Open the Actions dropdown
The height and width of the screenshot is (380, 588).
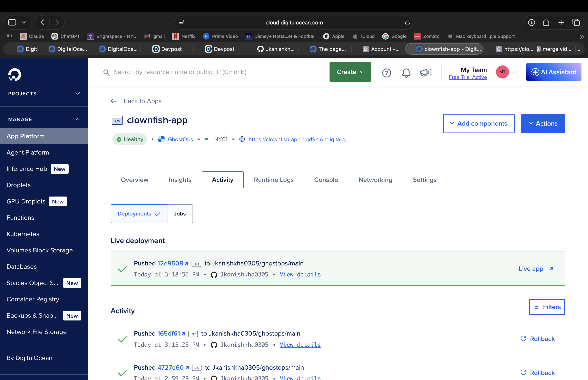click(x=543, y=123)
